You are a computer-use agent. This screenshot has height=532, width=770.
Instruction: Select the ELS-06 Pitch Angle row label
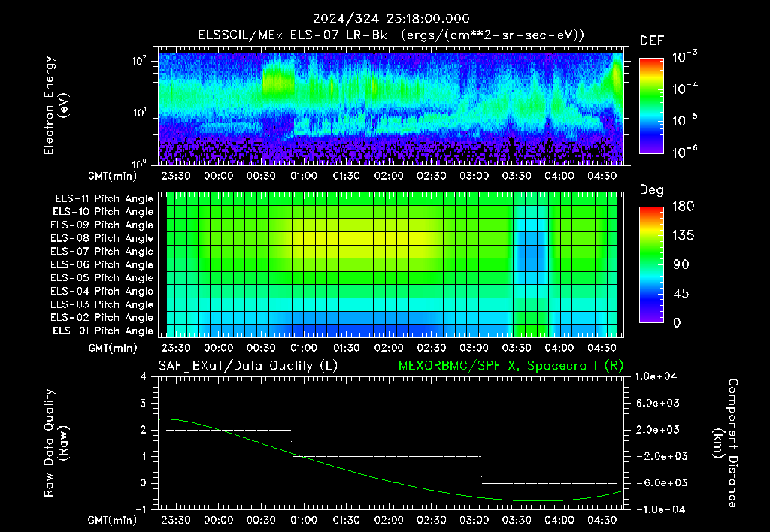(102, 265)
